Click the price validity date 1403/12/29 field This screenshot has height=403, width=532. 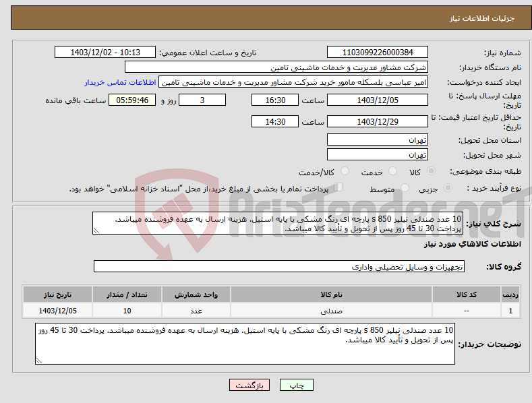point(378,121)
